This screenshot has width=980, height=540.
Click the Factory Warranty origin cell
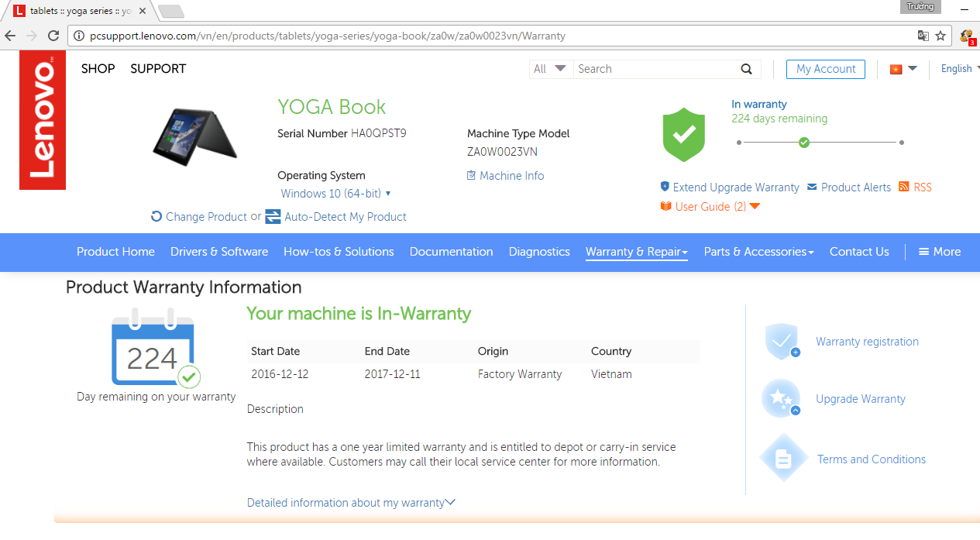pyautogui.click(x=520, y=374)
